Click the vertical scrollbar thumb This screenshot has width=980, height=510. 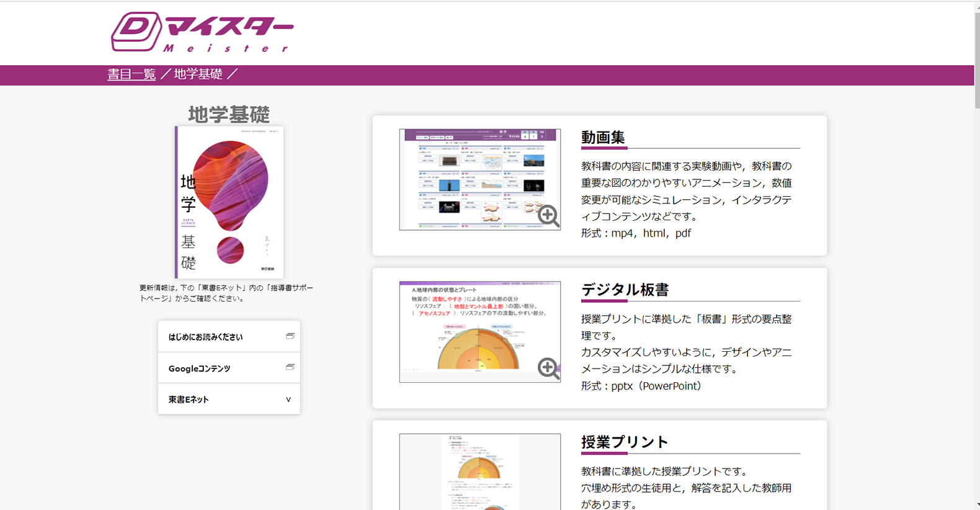pyautogui.click(x=976, y=56)
